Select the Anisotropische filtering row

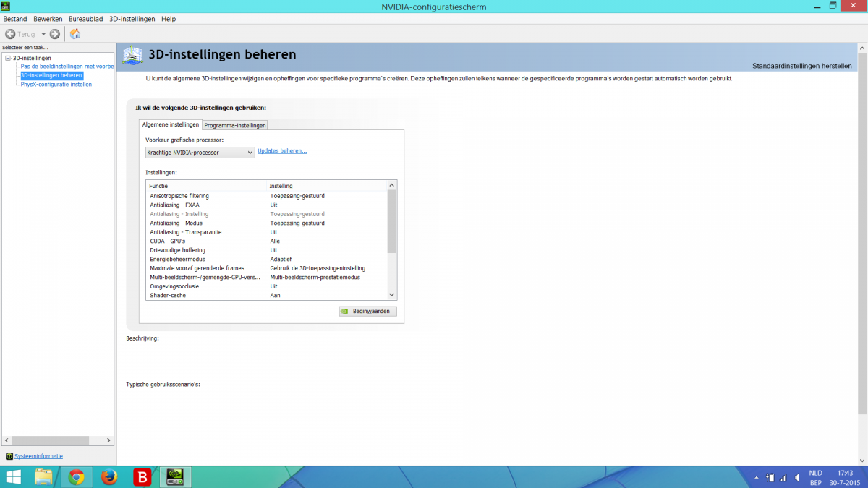(266, 196)
